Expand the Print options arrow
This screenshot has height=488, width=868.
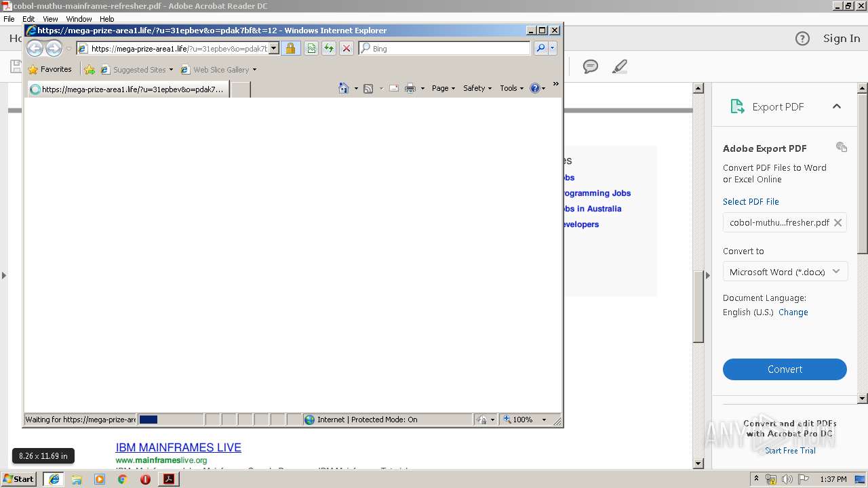coord(422,88)
